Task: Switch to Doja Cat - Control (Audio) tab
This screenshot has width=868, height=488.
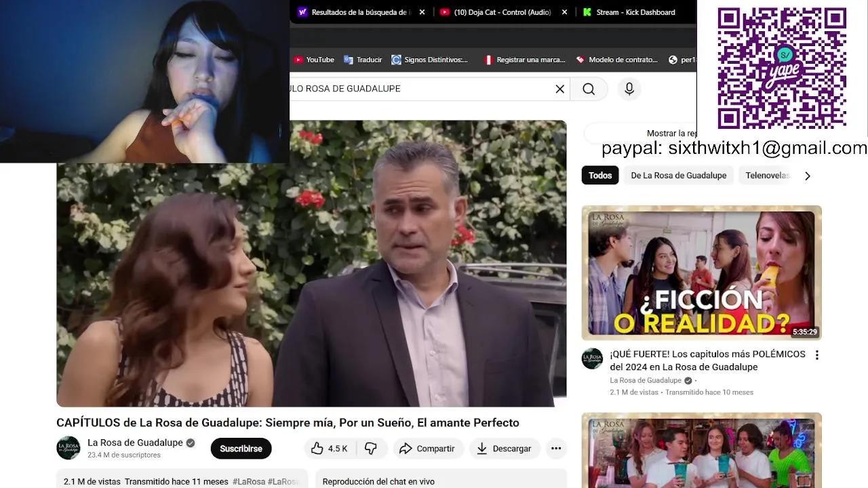Action: (502, 12)
